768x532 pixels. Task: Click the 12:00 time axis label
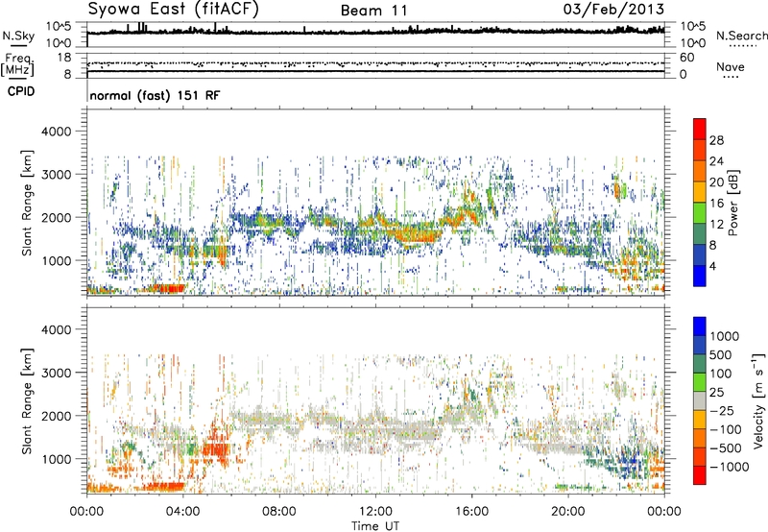click(375, 512)
